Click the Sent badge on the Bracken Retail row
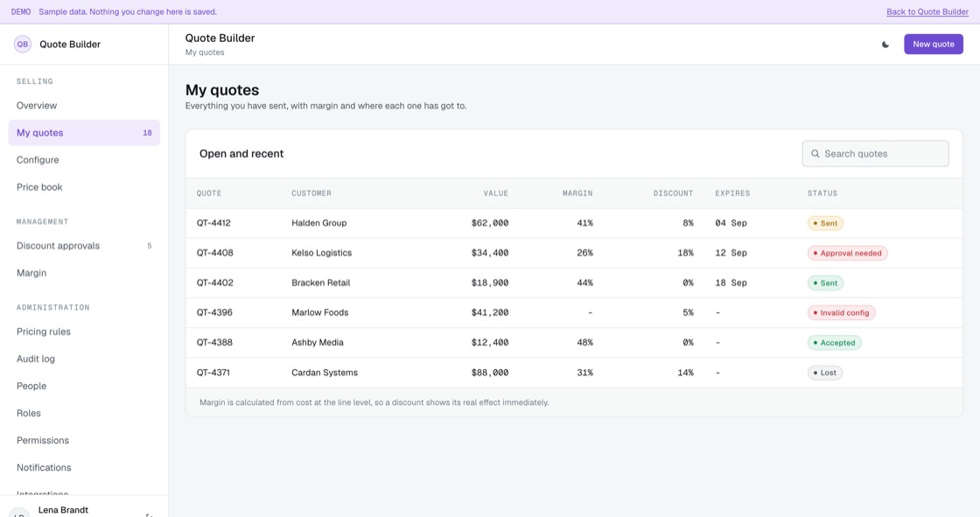This screenshot has height=517, width=980. [x=825, y=283]
